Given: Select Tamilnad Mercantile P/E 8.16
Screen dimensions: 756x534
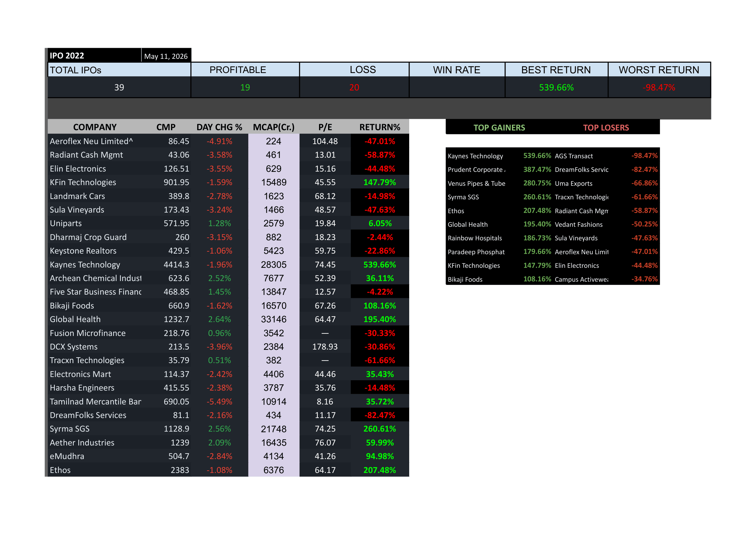Looking at the screenshot, I should click(325, 402).
